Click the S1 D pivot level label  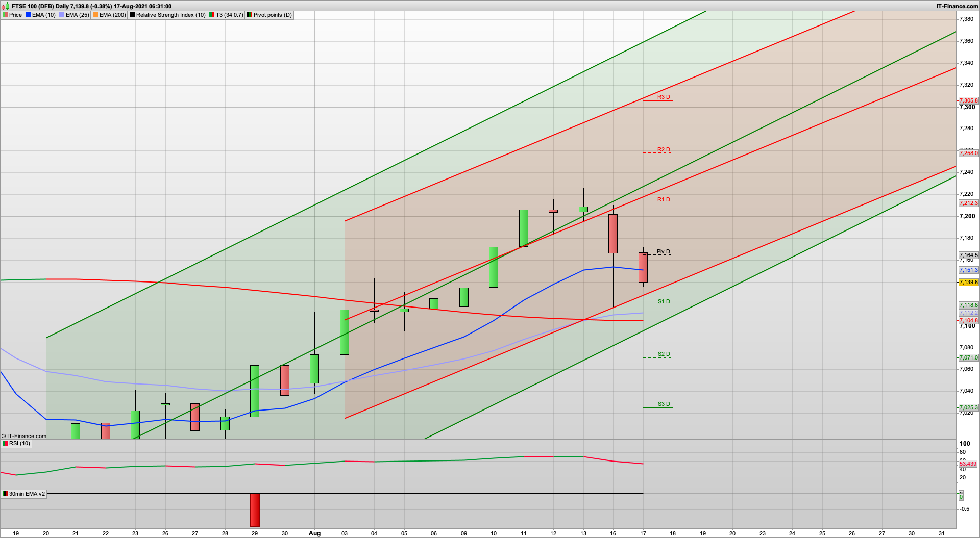[x=664, y=301]
